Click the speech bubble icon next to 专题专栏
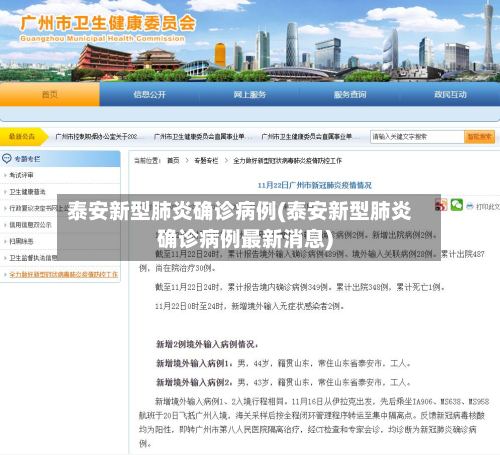 click(7, 158)
